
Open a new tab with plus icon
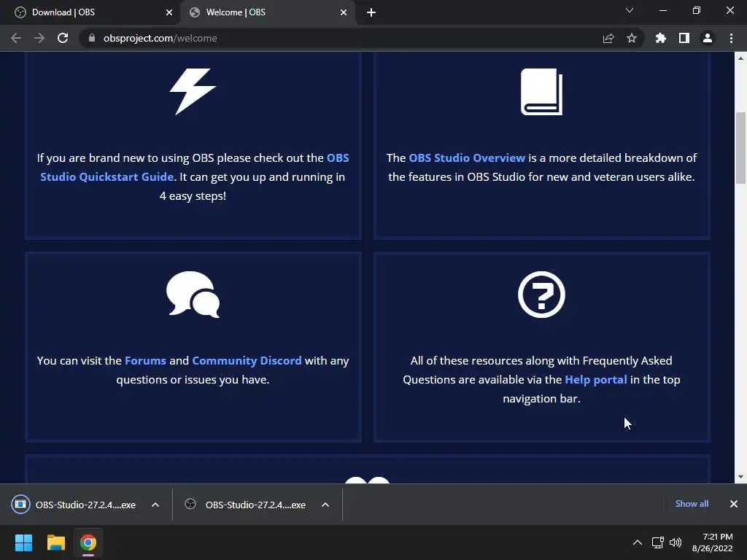point(371,12)
